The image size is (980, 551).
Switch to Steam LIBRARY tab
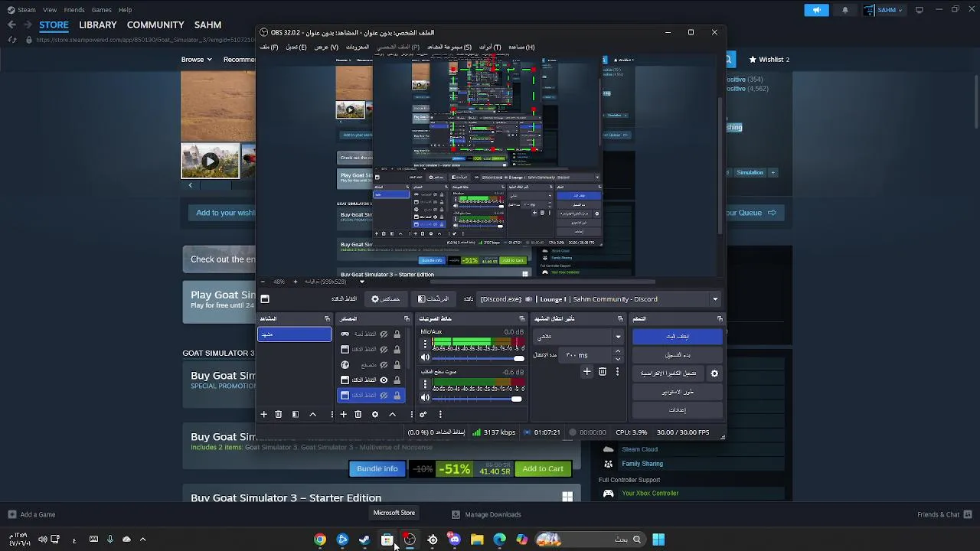coord(98,24)
